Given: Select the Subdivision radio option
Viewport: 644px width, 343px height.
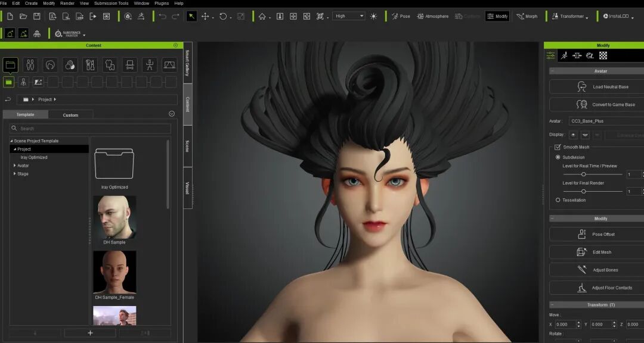Looking at the screenshot, I should click(558, 157).
